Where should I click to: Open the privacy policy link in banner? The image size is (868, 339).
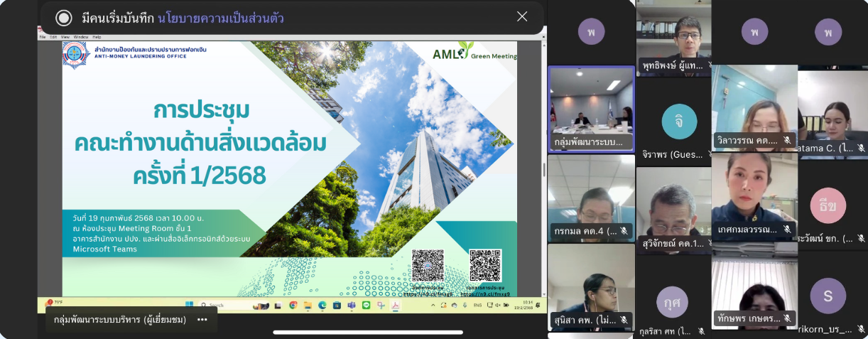point(221,18)
